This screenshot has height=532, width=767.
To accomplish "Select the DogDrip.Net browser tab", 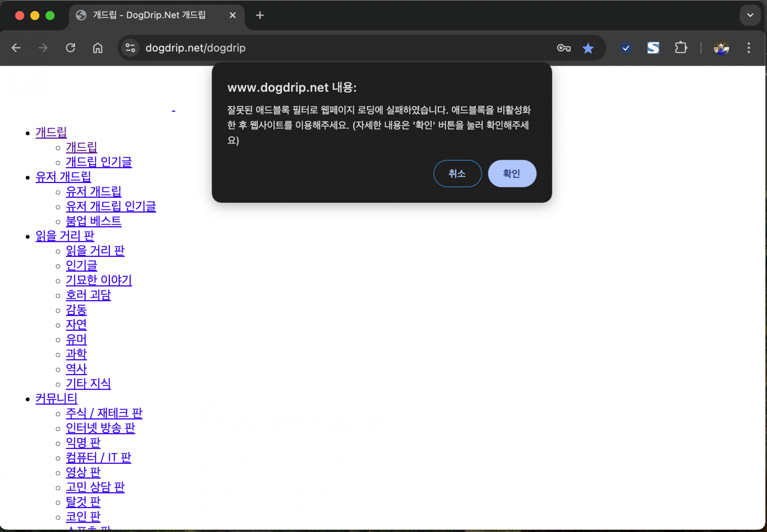I will click(149, 15).
